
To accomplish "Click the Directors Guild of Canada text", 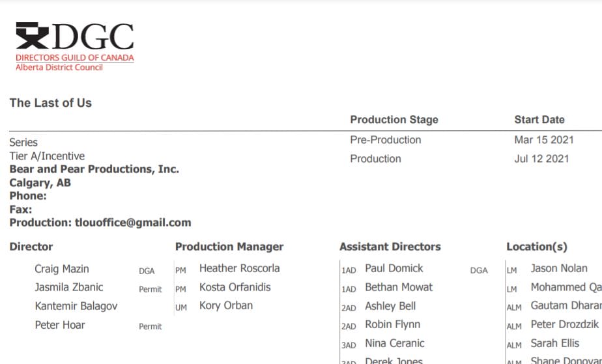I will point(75,57).
